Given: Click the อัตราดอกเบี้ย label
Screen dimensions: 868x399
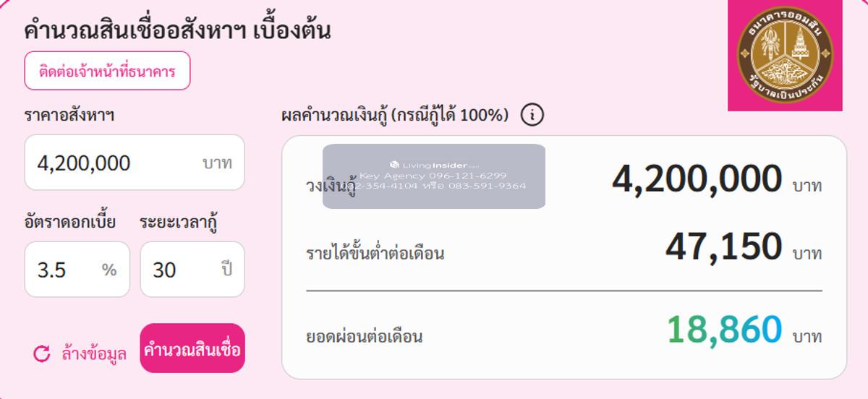Looking at the screenshot, I should coord(69,222).
